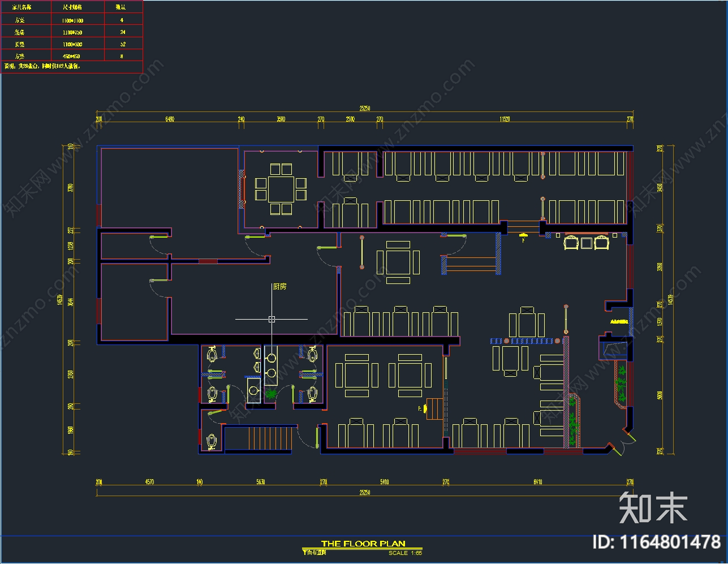Select the 5630 dimension along the bottom
Screen dimensions: 728x564
click(260, 482)
